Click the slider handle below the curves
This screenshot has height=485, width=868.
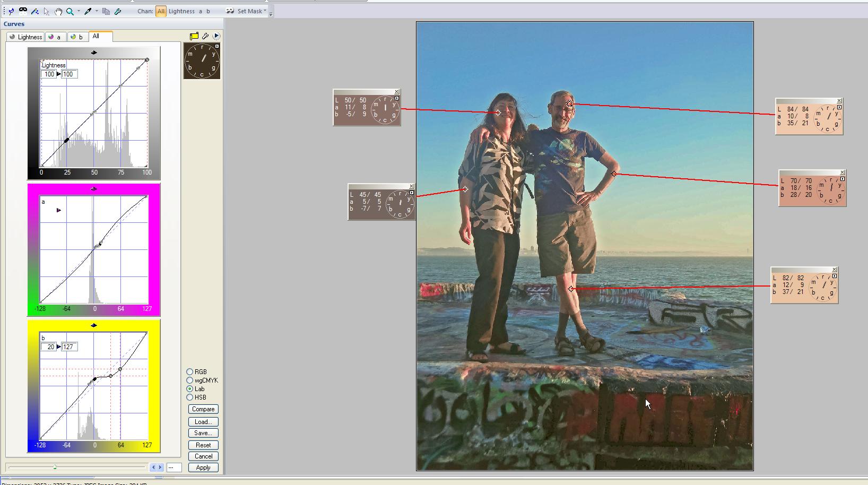click(55, 467)
